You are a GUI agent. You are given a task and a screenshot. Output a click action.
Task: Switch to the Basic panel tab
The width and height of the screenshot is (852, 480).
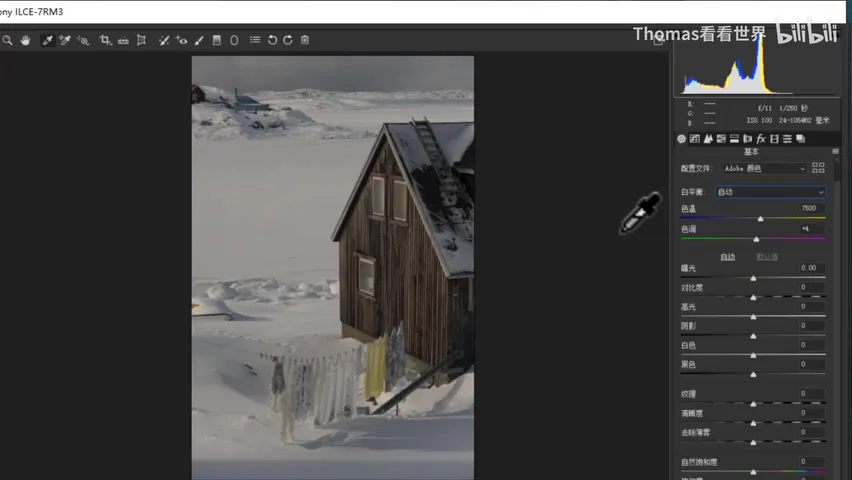tap(681, 139)
